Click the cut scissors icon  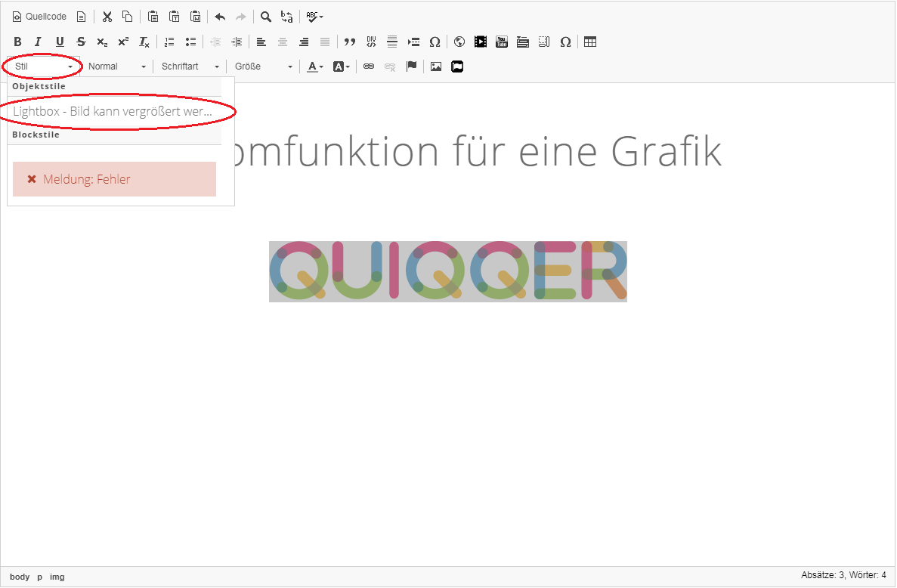[107, 17]
